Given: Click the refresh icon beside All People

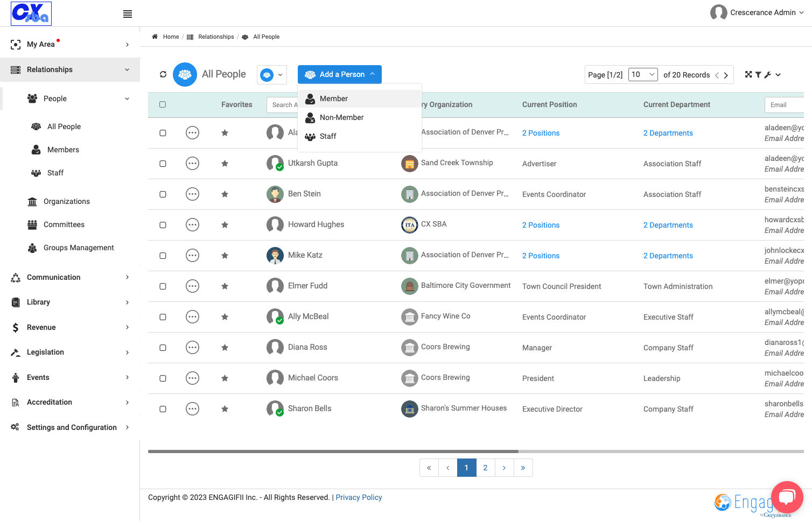Looking at the screenshot, I should click(163, 74).
